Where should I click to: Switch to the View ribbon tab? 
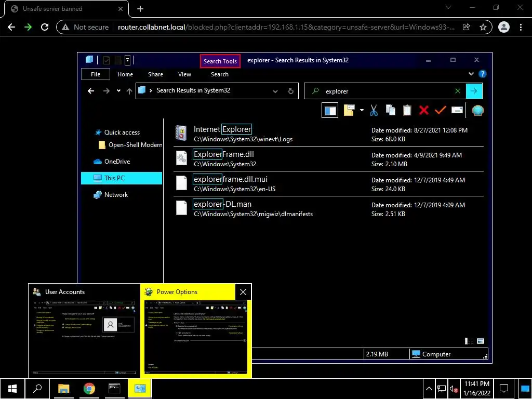pyautogui.click(x=184, y=74)
